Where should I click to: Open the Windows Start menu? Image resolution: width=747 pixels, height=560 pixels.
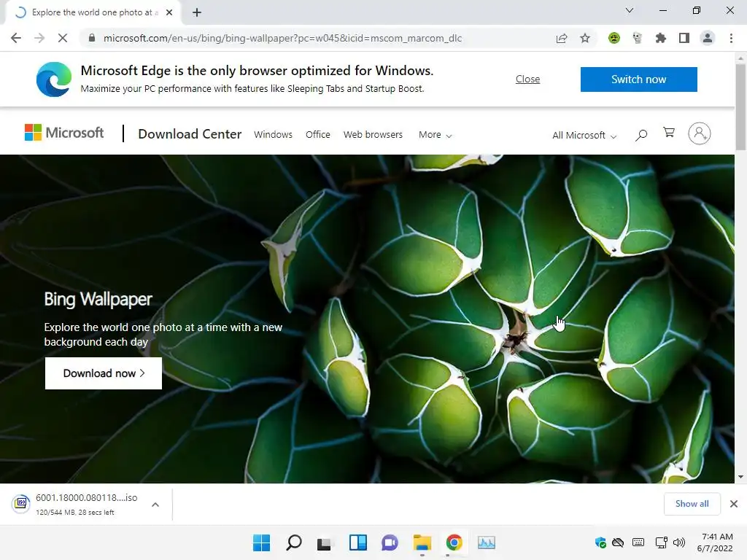click(261, 542)
